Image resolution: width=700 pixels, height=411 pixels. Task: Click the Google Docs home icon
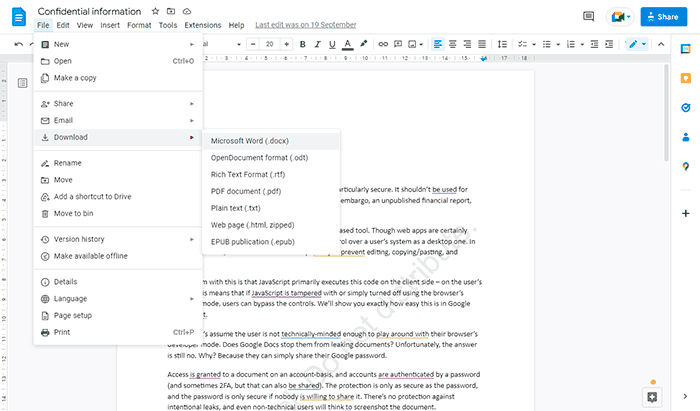click(19, 17)
